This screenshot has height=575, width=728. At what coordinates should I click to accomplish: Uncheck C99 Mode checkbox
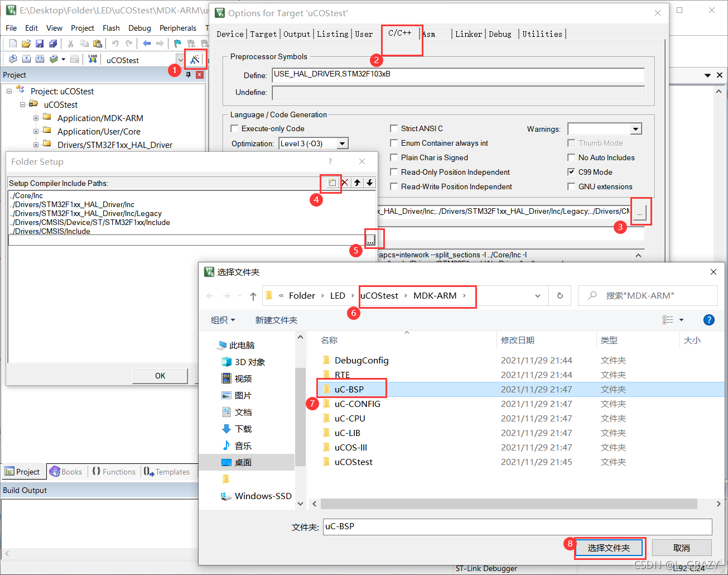pos(571,172)
